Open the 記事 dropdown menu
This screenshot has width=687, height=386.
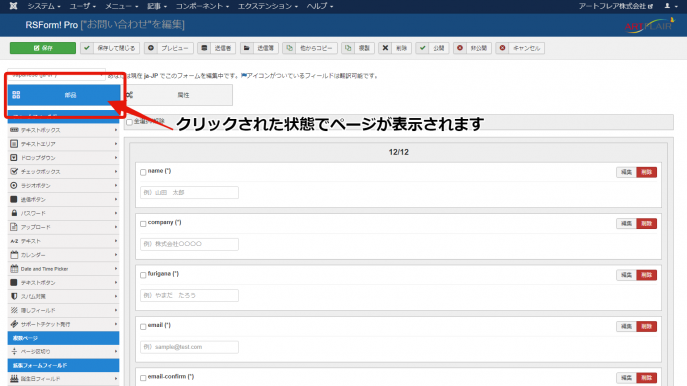coord(157,6)
